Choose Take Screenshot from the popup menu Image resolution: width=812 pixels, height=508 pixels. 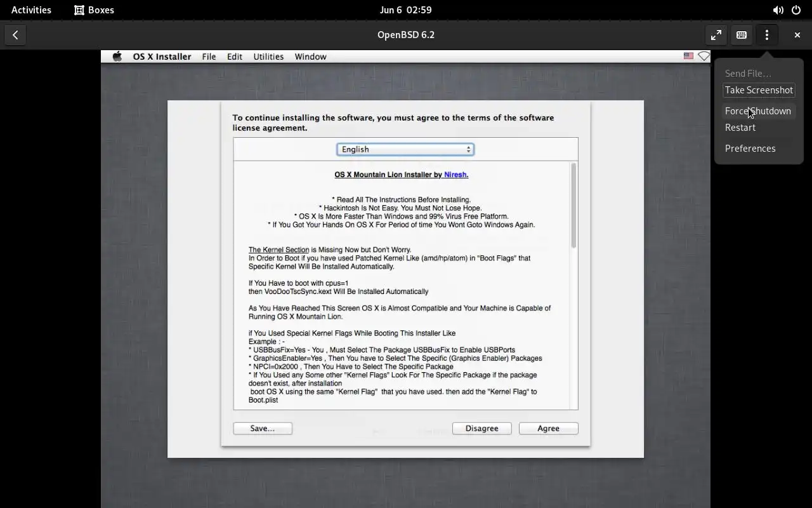[759, 90]
